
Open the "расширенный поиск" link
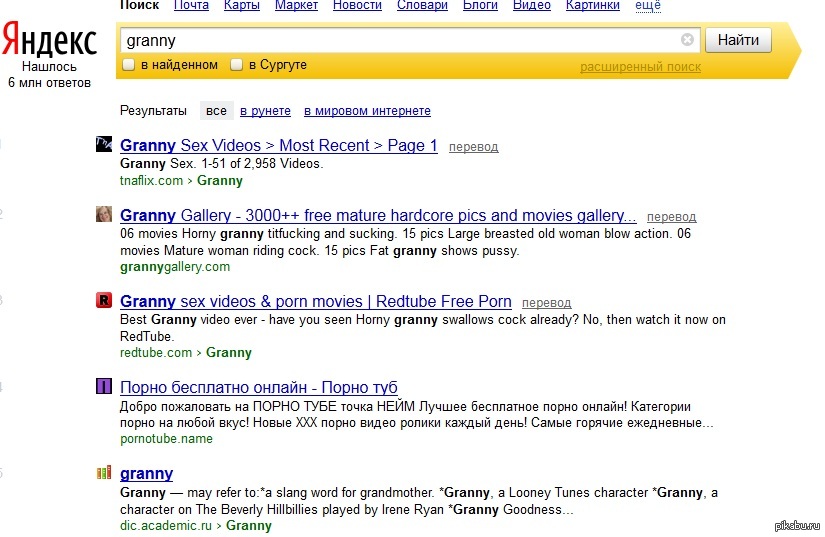coord(640,67)
